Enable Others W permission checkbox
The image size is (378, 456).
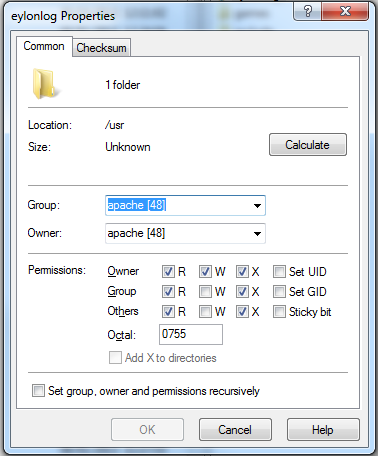[205, 312]
